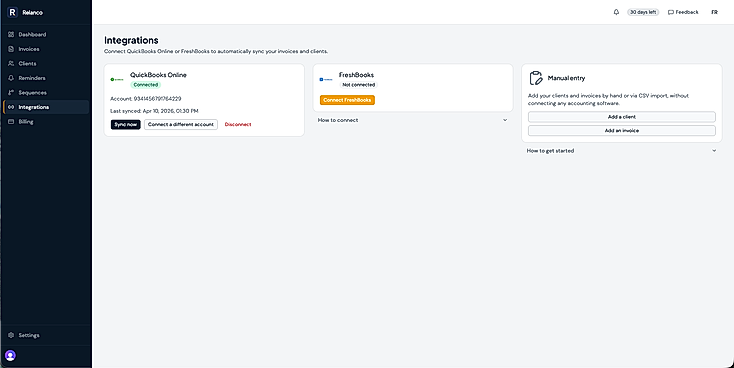The height and width of the screenshot is (368, 734).
Task: Navigate to Reminders
Action: (x=45, y=78)
